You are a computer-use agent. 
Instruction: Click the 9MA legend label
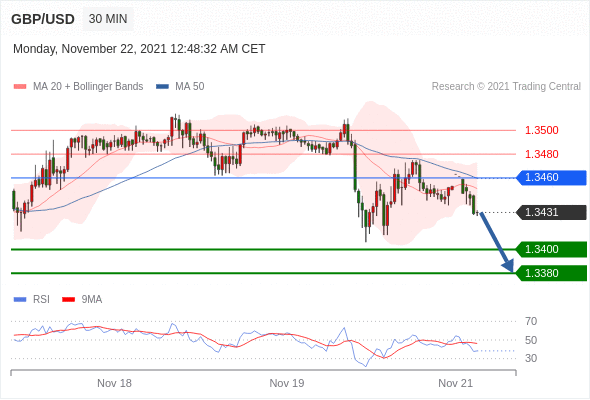click(92, 300)
